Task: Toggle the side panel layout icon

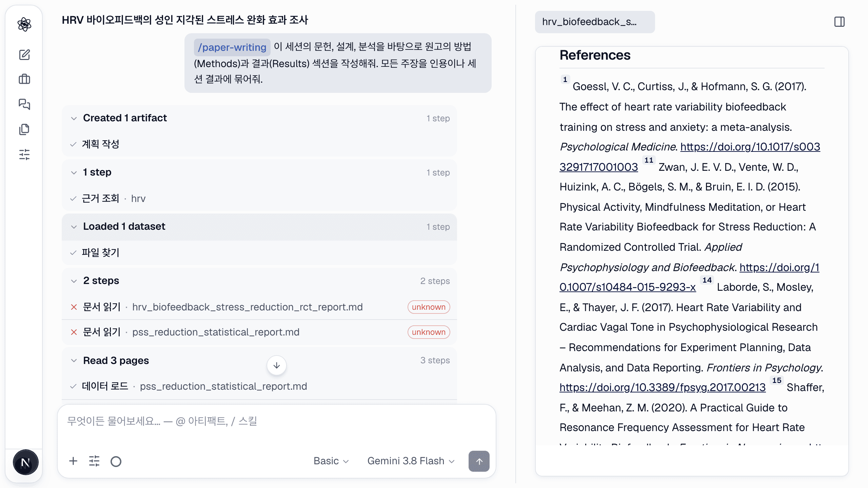Action: 840,22
